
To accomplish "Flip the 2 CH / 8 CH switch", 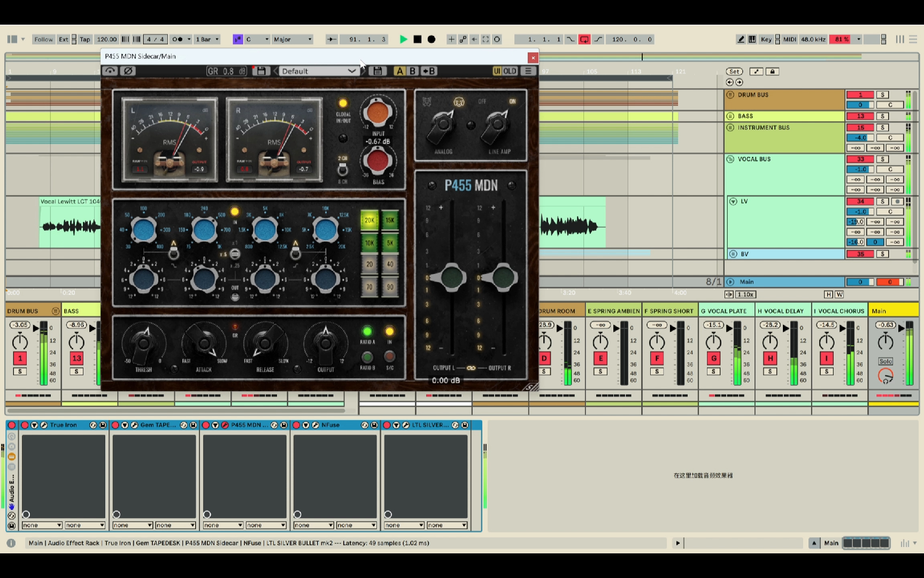I will [342, 170].
